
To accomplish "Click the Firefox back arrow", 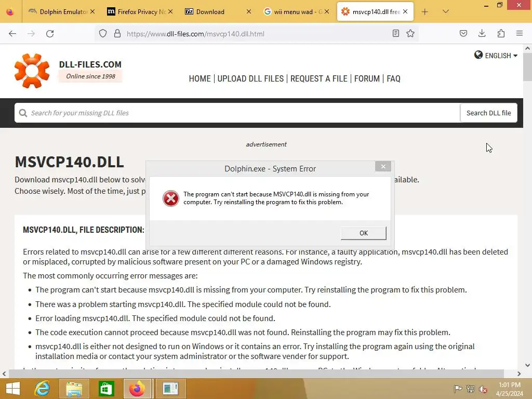I will point(12,34).
